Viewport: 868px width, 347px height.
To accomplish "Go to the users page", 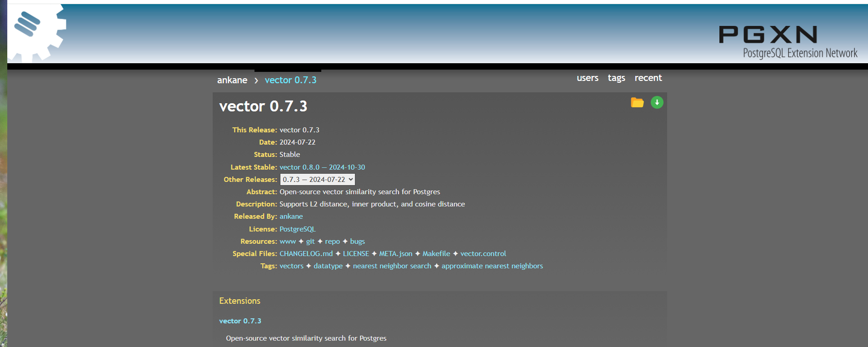I will [x=588, y=78].
